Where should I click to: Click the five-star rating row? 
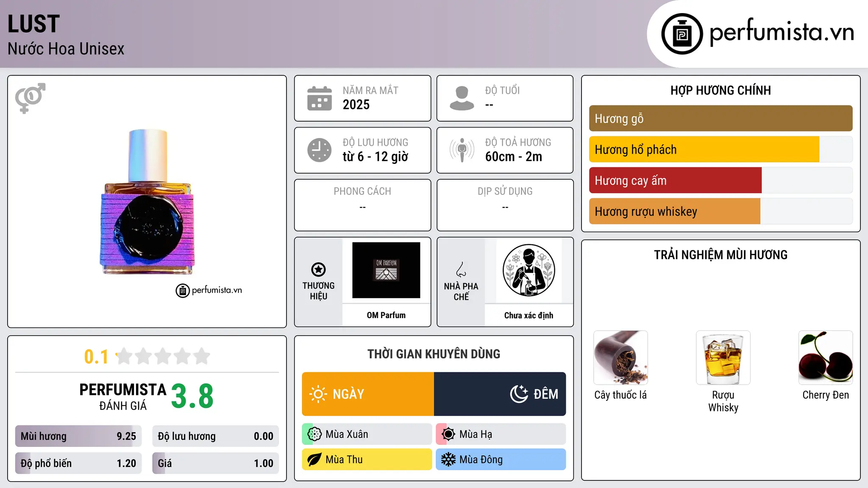(x=163, y=356)
